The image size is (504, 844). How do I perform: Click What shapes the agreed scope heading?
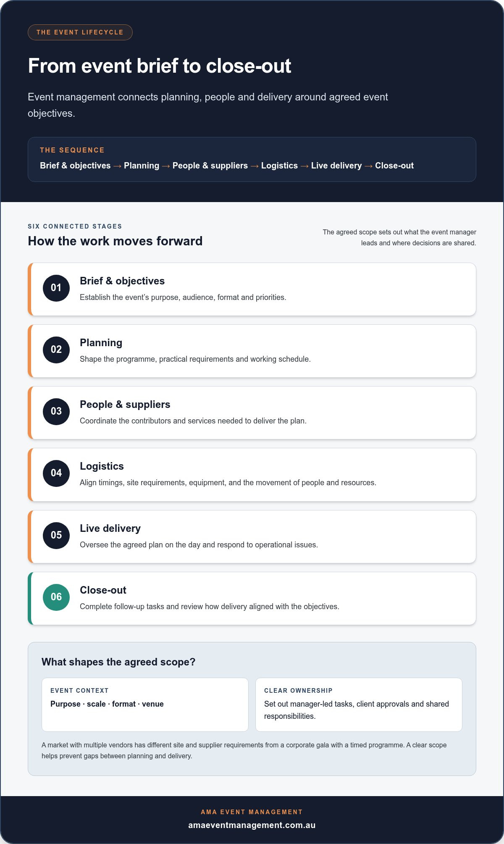tap(118, 662)
